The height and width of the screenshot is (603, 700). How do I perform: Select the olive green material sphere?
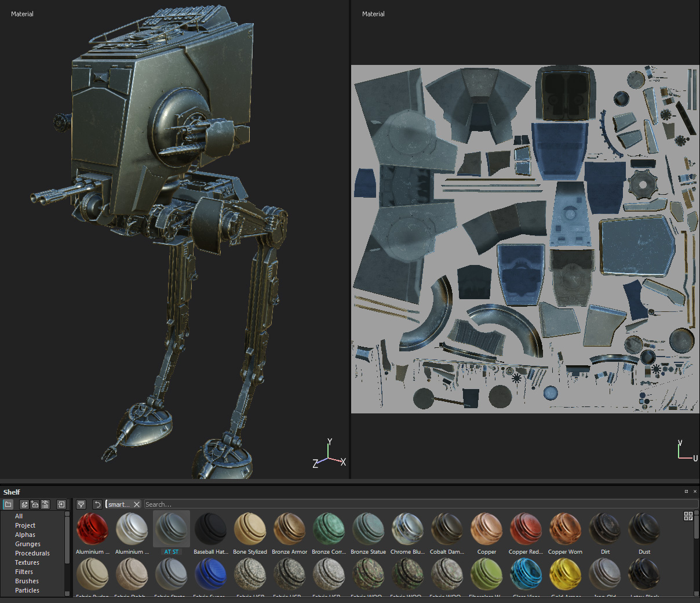486,574
